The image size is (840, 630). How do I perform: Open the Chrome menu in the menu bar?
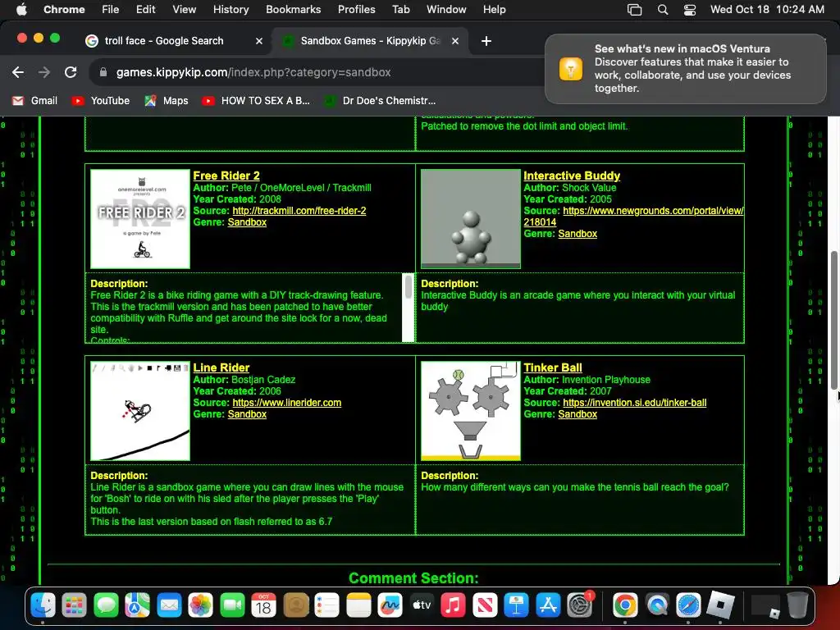pyautogui.click(x=64, y=10)
